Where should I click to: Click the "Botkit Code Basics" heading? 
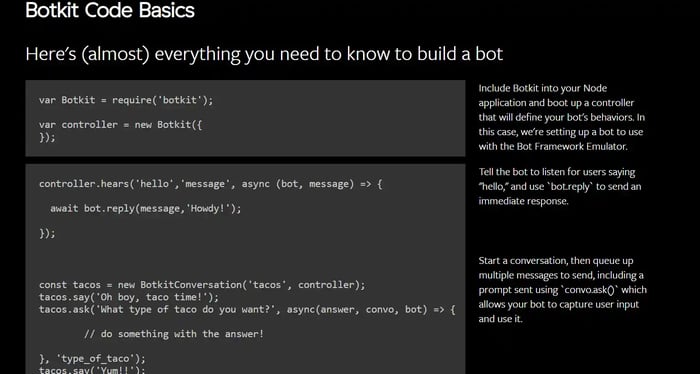point(110,10)
